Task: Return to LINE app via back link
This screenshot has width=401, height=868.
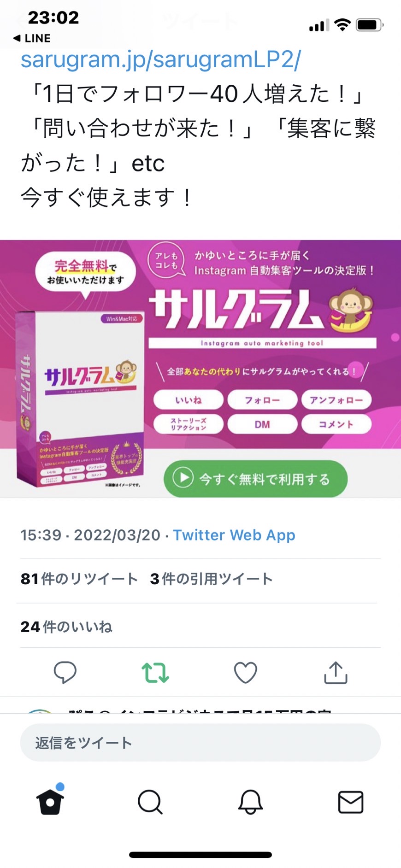Action: coord(32,38)
